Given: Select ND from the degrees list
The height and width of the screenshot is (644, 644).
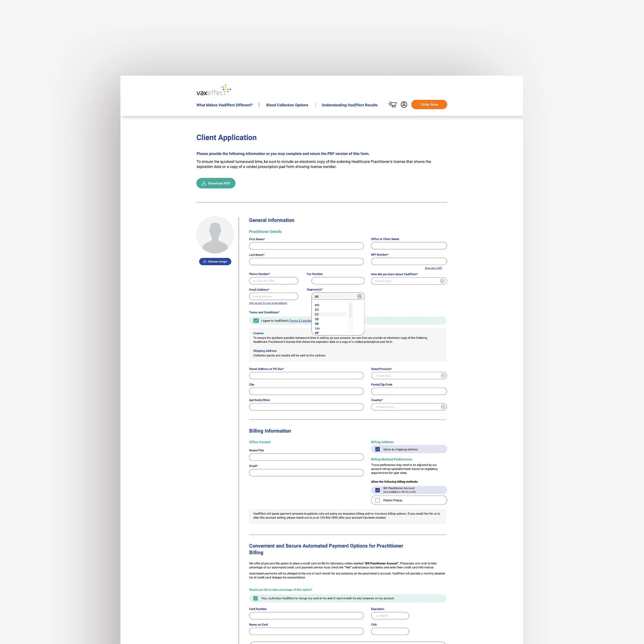Looking at the screenshot, I should (317, 324).
